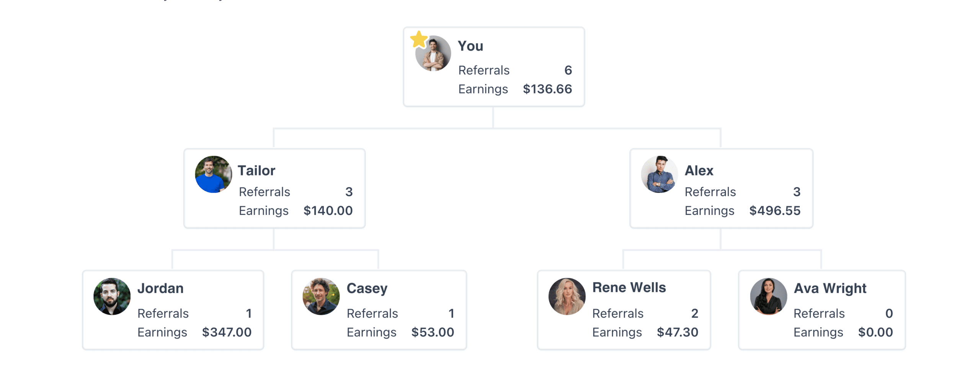This screenshot has width=980, height=383.
Task: Select Alex's $496.55 earnings amount
Action: [774, 210]
